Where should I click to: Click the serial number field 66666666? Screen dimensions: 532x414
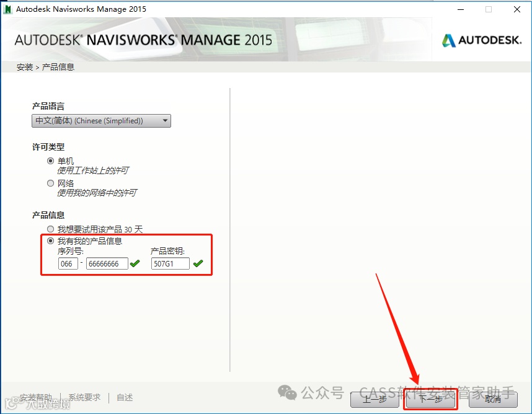click(107, 263)
